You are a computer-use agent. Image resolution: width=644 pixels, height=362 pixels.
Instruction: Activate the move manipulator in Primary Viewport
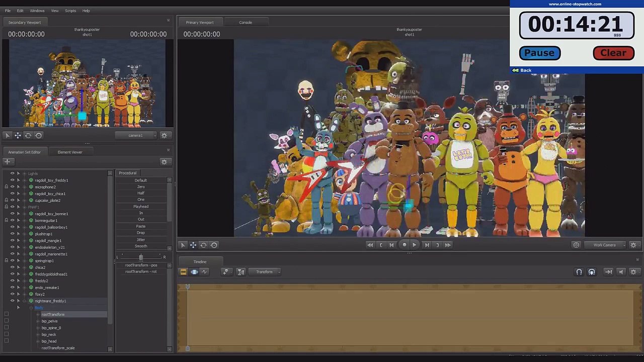pyautogui.click(x=193, y=245)
